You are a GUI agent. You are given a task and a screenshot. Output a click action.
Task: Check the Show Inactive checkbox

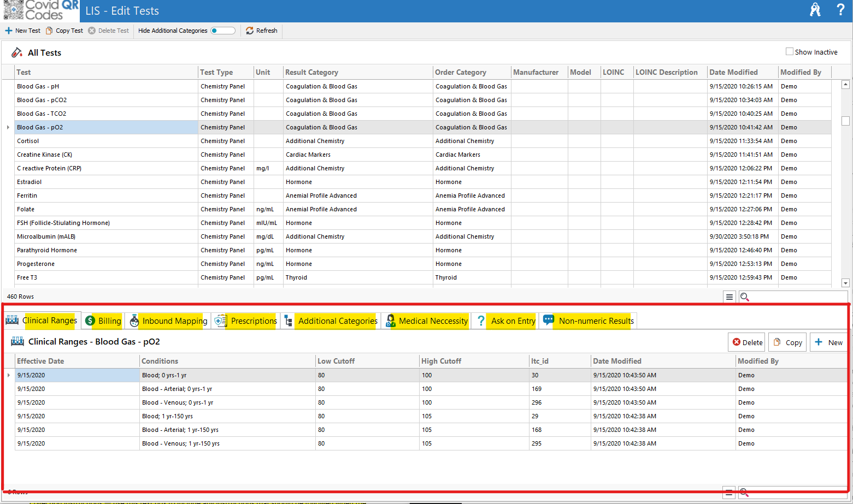coord(789,51)
